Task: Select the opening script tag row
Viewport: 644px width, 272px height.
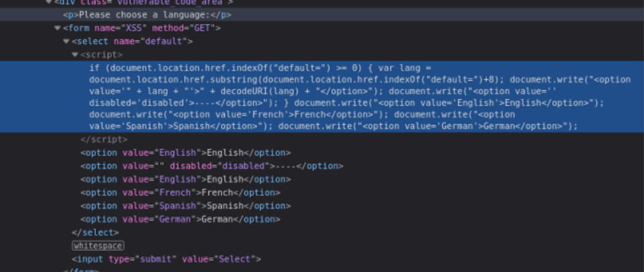Action: coord(322,55)
